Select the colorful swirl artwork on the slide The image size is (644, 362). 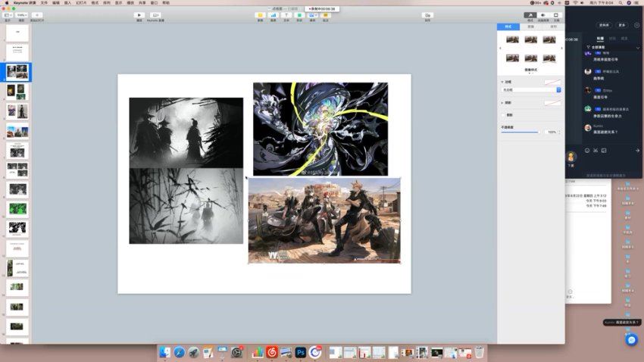point(320,130)
